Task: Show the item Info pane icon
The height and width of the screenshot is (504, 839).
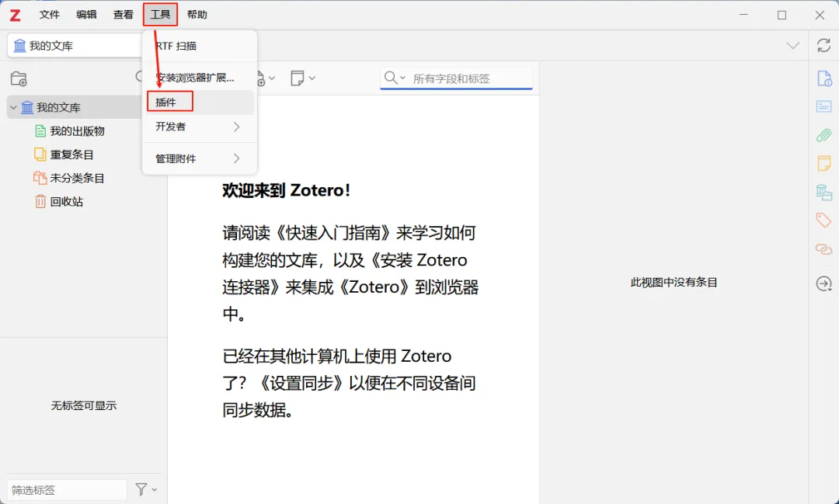Action: point(824,78)
